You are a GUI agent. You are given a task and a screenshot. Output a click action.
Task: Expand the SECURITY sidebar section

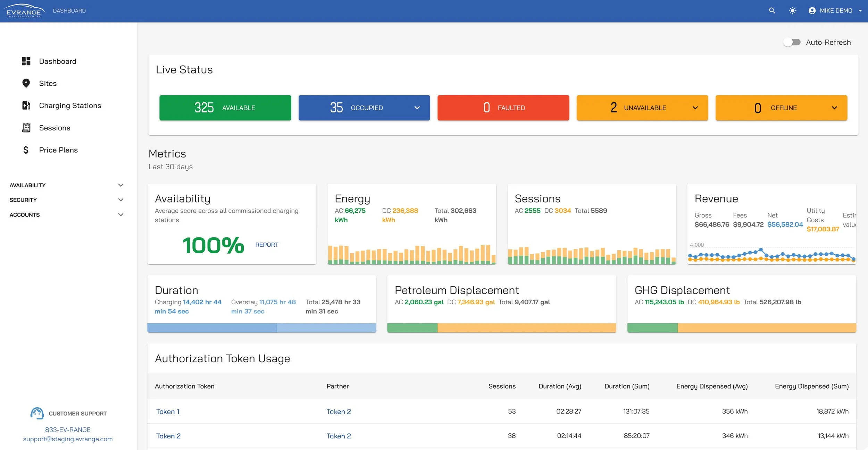[67, 200]
